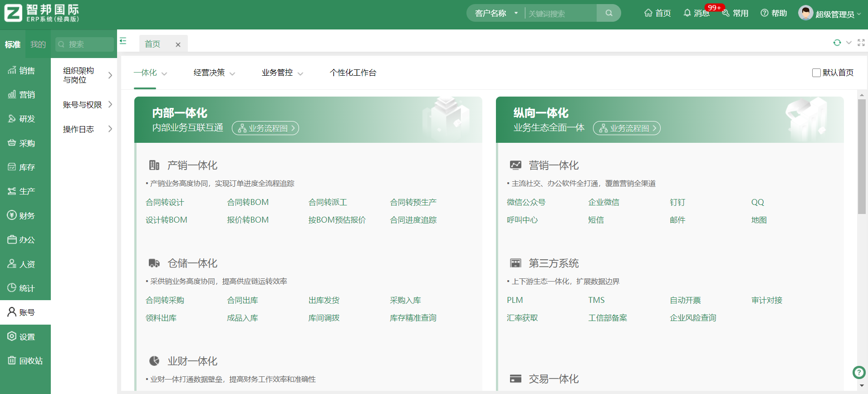Open the PLM third-party link
This screenshot has height=394, width=868.
[x=515, y=300]
